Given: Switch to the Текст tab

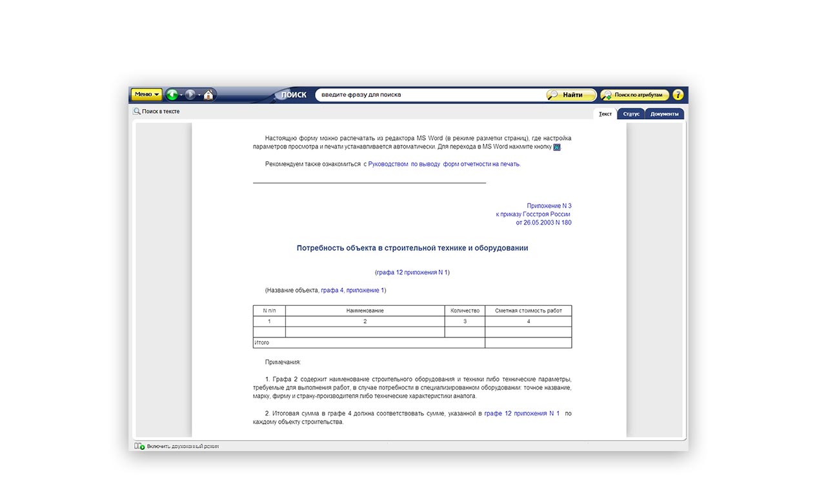Looking at the screenshot, I should 605,114.
